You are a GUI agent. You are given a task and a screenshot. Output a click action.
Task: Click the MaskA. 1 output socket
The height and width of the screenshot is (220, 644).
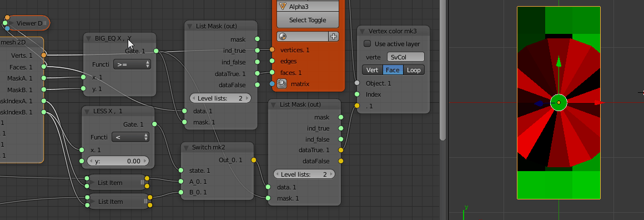(x=44, y=78)
